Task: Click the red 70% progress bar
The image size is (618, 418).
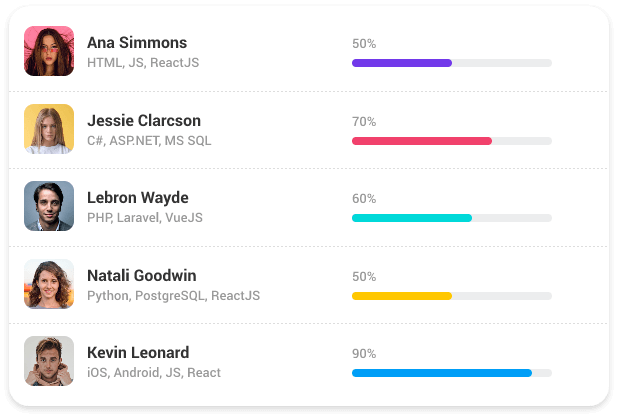Action: 452,141
